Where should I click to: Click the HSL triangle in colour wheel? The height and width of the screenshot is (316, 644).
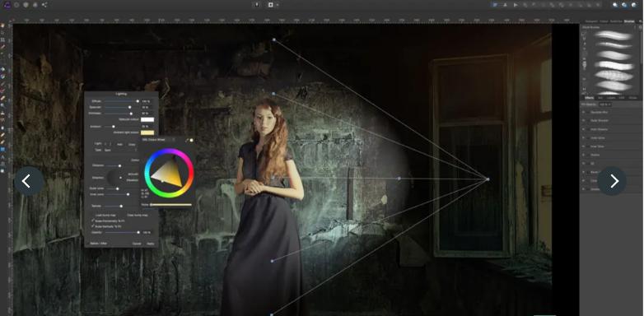167,171
